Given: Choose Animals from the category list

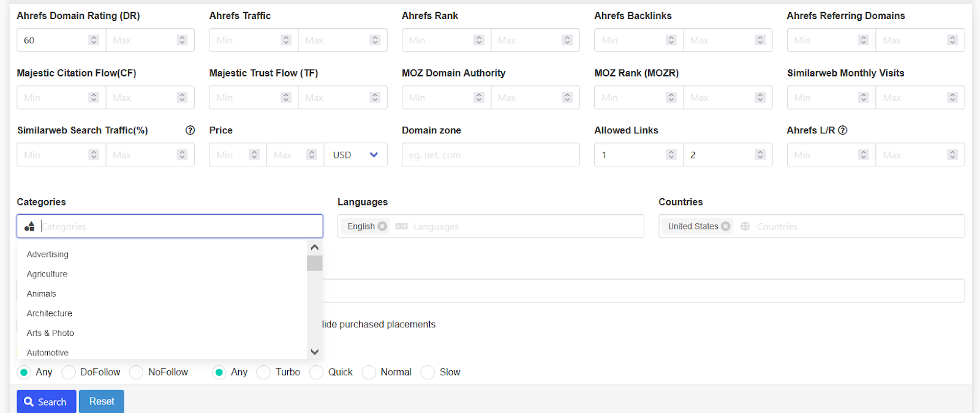Looking at the screenshot, I should [x=162, y=294].
